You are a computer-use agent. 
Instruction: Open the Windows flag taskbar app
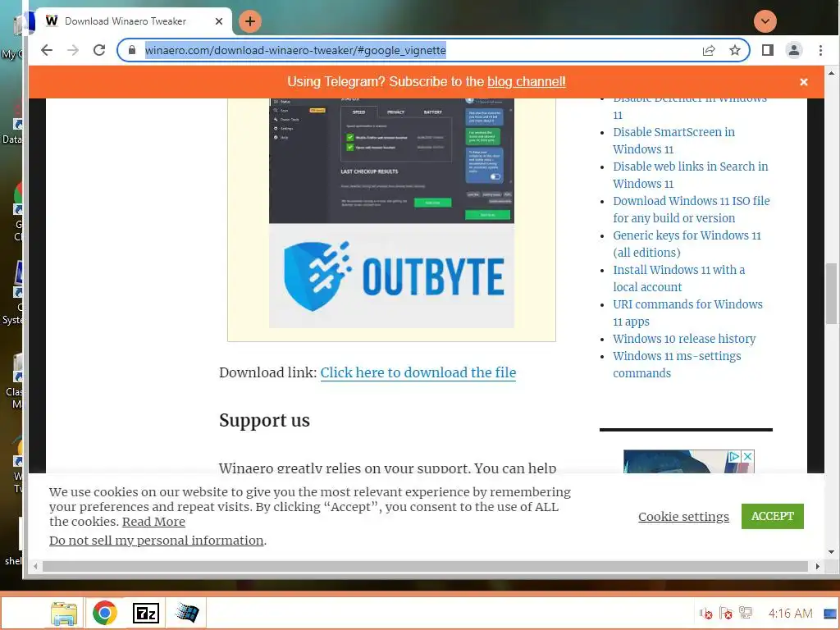click(187, 613)
